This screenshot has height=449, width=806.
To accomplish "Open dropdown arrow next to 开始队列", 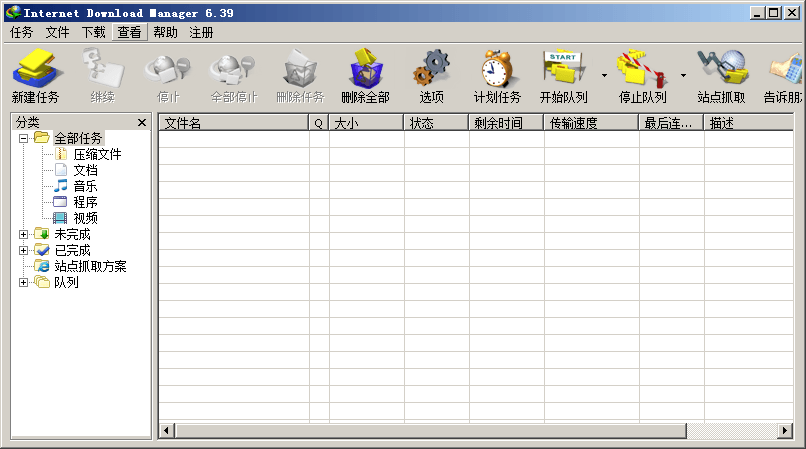I will (604, 76).
